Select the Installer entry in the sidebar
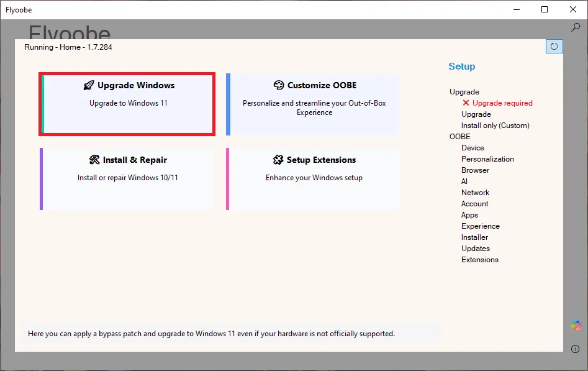Image resolution: width=588 pixels, height=371 pixels. pyautogui.click(x=474, y=237)
